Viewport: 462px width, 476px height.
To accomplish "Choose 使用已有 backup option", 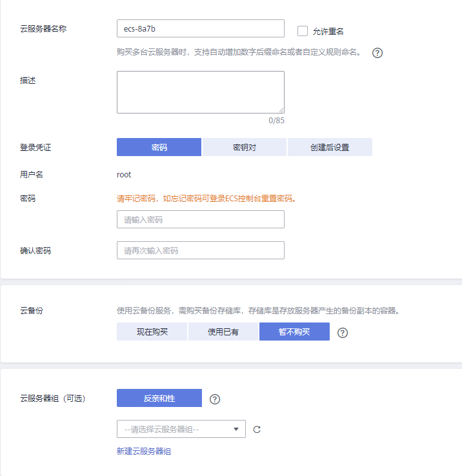I will (x=223, y=332).
